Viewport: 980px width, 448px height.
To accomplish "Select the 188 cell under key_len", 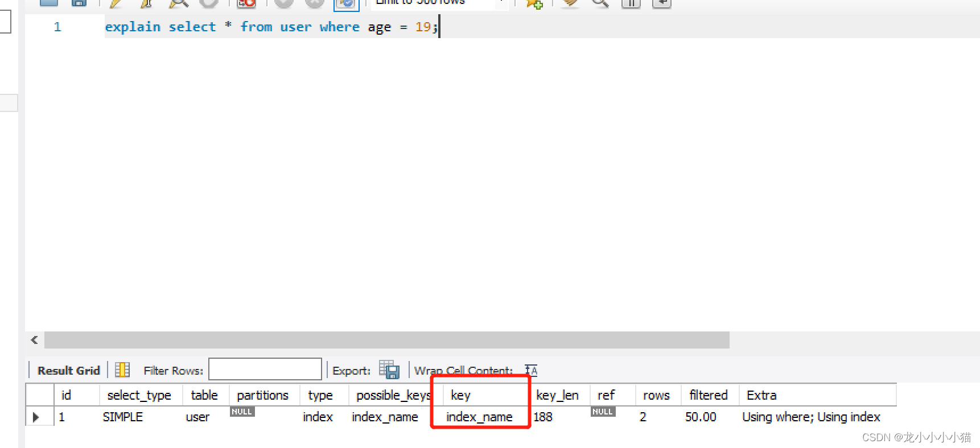I will pos(543,417).
